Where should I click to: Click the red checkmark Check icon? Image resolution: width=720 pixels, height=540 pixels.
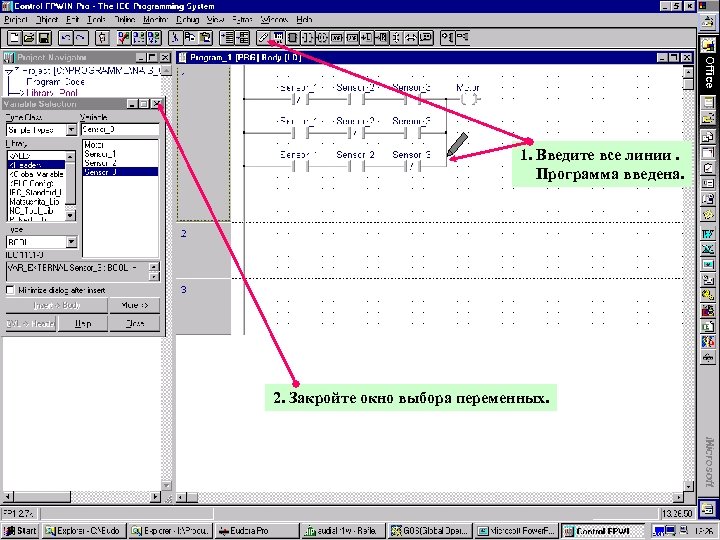(x=124, y=38)
